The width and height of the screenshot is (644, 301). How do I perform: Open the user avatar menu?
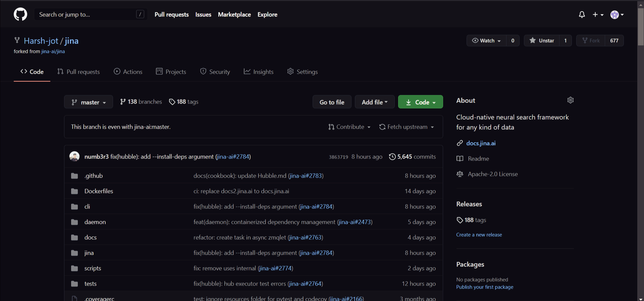[617, 14]
